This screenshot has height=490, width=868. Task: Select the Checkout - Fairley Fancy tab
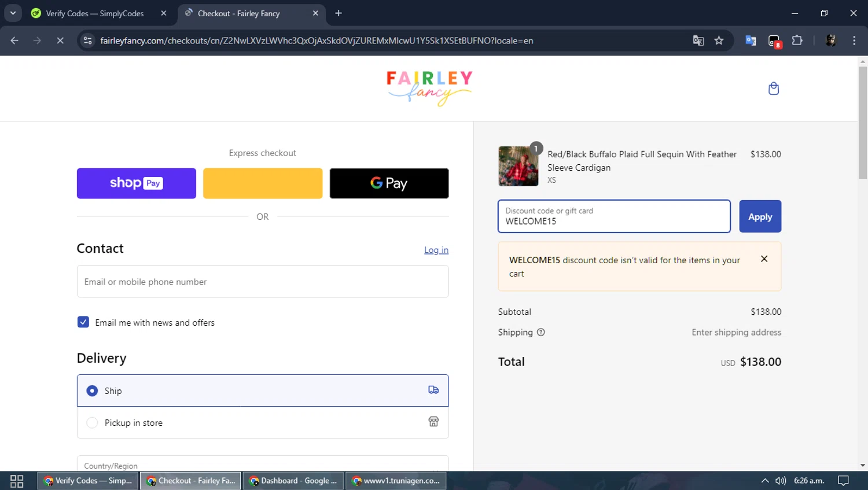click(238, 13)
